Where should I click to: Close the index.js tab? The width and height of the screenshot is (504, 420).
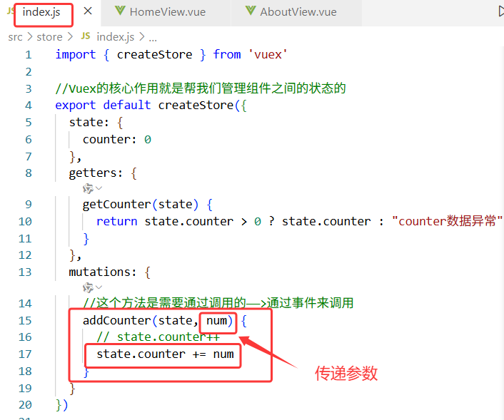point(88,11)
